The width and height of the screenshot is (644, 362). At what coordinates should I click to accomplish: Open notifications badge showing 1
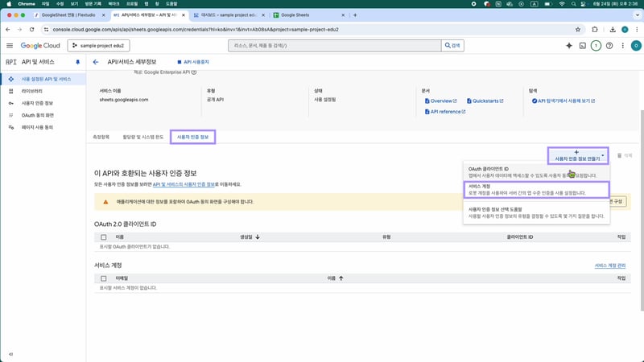(x=596, y=46)
